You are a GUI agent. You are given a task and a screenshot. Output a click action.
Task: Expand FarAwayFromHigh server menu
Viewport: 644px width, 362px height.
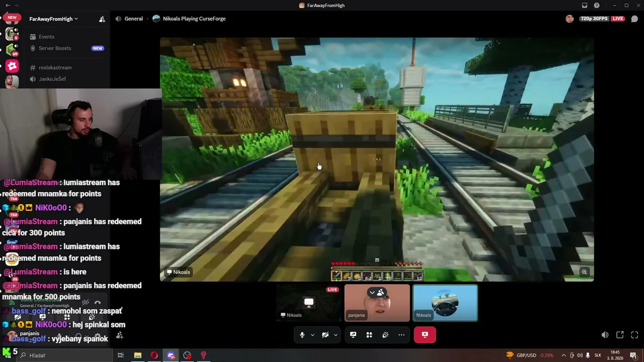53,19
